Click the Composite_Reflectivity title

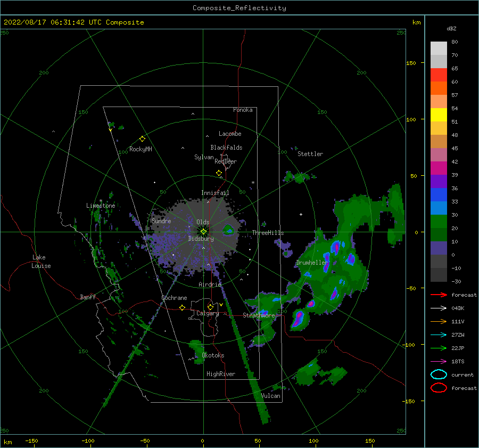point(240,8)
